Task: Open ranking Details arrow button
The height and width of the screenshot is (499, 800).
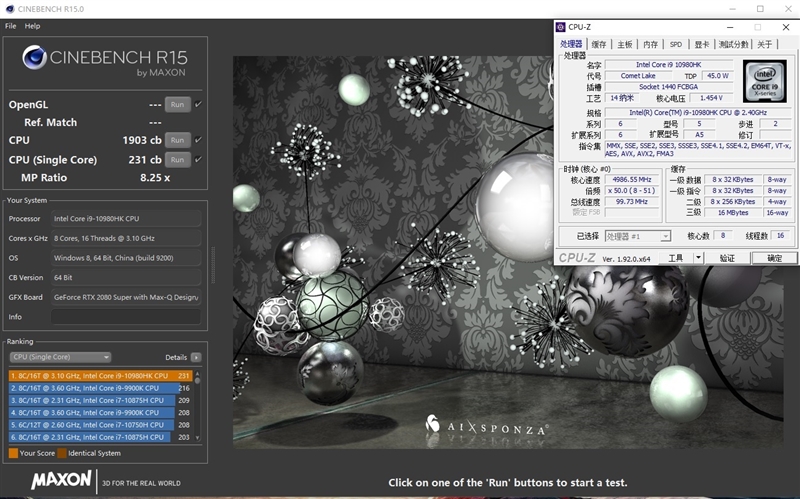Action: [x=196, y=357]
